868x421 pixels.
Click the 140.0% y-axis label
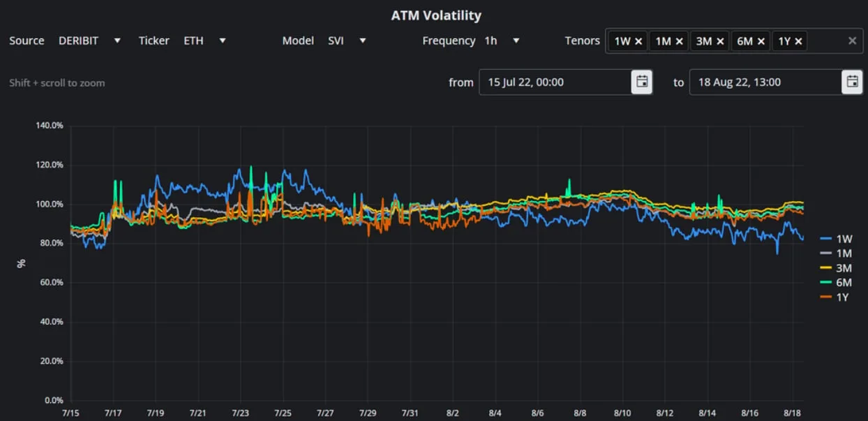[49, 126]
